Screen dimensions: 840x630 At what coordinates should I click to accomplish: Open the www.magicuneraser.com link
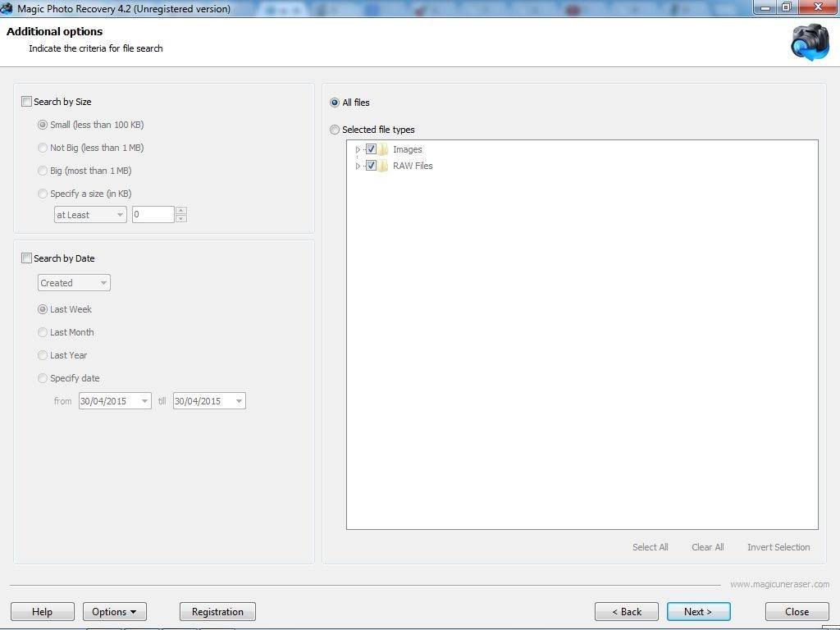pos(779,584)
